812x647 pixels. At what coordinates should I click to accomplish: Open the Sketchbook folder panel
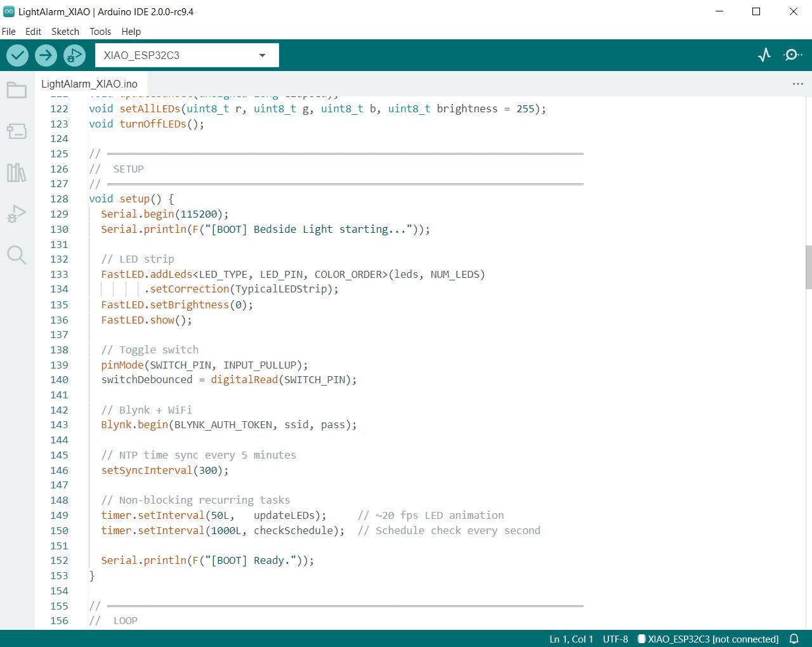[x=16, y=91]
